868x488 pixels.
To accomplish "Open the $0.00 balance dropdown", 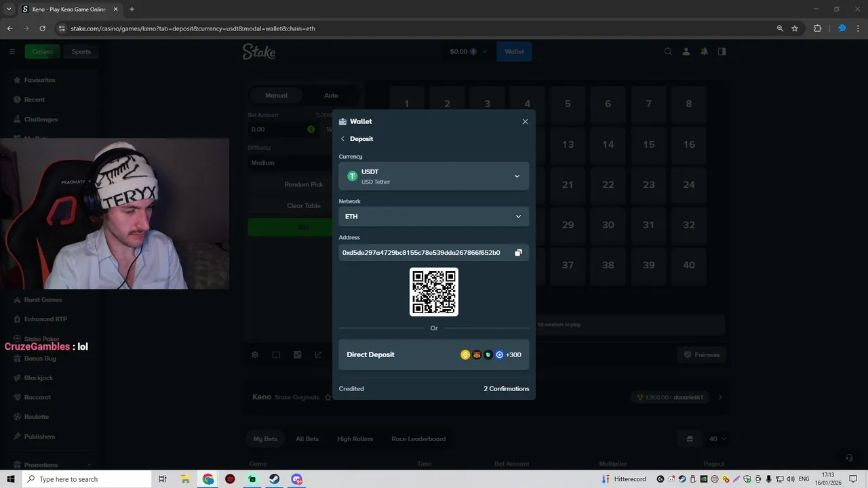I will (x=468, y=52).
